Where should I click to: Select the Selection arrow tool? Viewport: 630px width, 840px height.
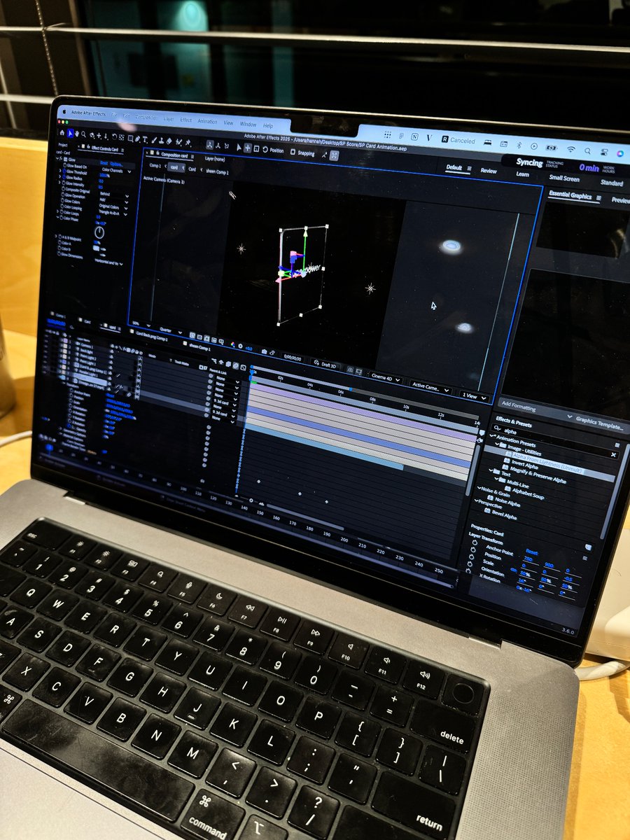tap(71, 133)
